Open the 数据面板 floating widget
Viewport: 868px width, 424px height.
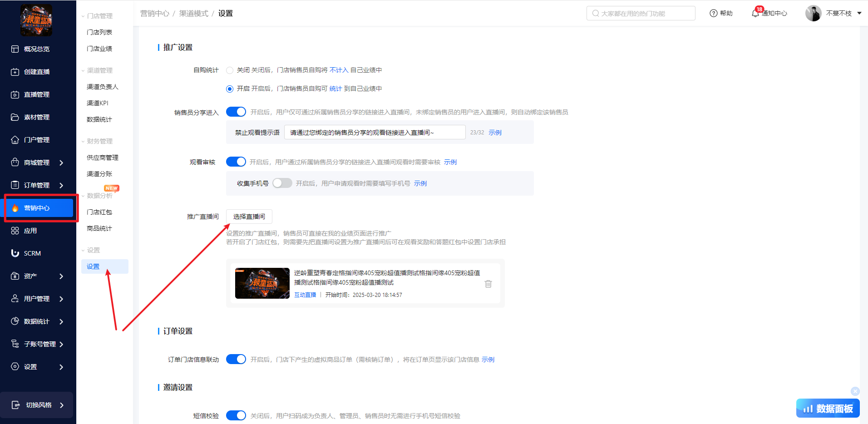tap(828, 409)
